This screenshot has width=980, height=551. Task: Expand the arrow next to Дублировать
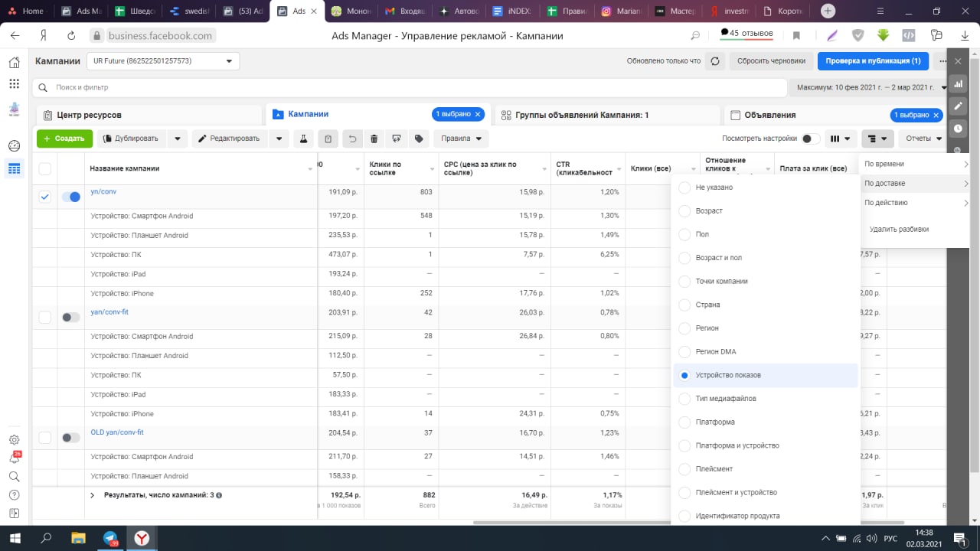[178, 139]
